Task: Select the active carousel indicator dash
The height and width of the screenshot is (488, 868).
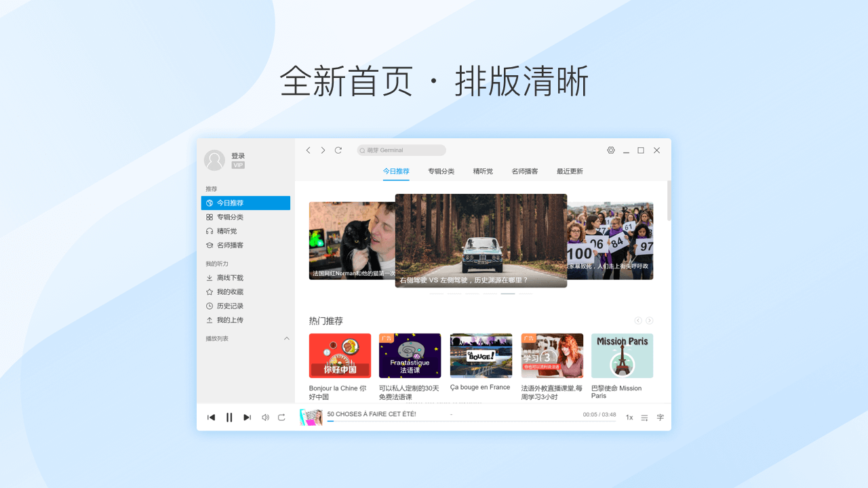Action: point(508,293)
